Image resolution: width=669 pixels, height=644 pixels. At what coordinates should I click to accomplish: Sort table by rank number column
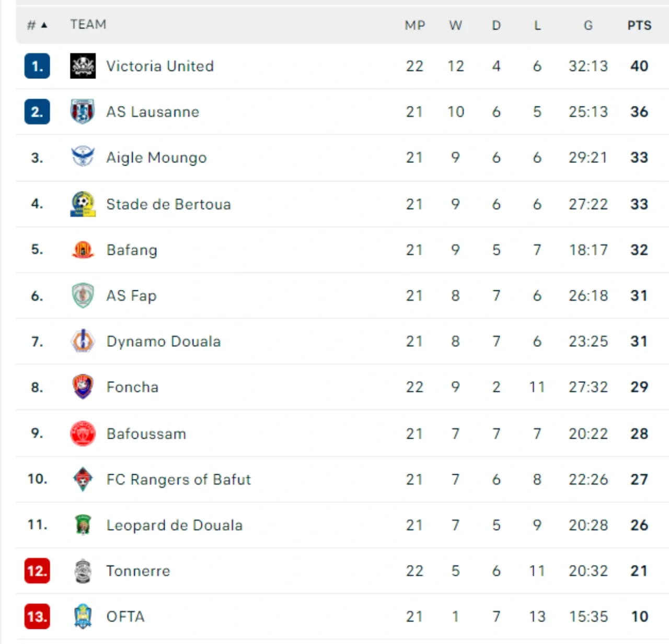point(37,25)
